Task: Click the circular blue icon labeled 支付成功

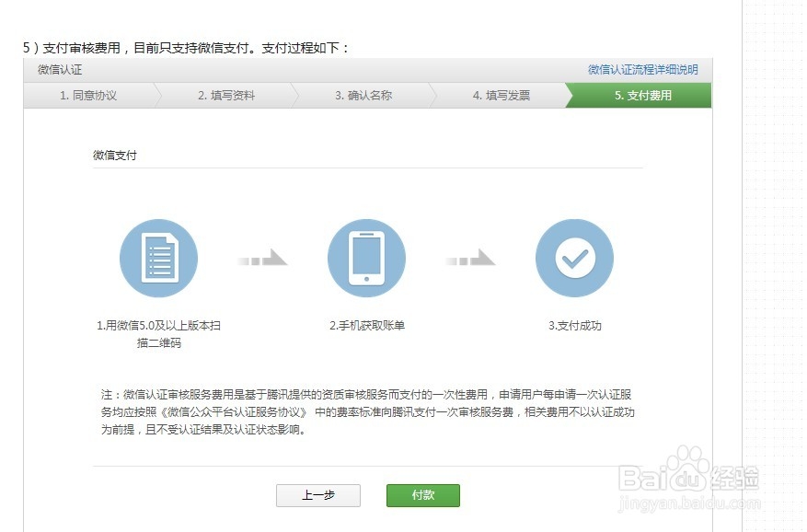Action: (x=575, y=258)
